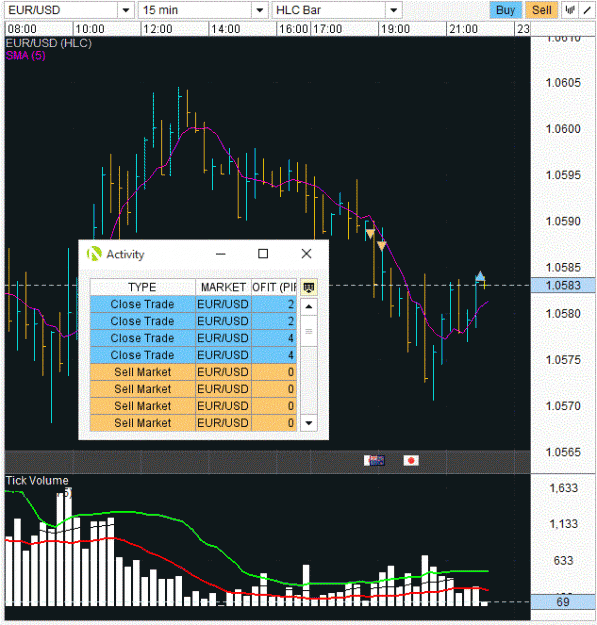Open the HLC Bar chart style dropdown
Image resolution: width=597 pixels, height=625 pixels.
point(393,10)
